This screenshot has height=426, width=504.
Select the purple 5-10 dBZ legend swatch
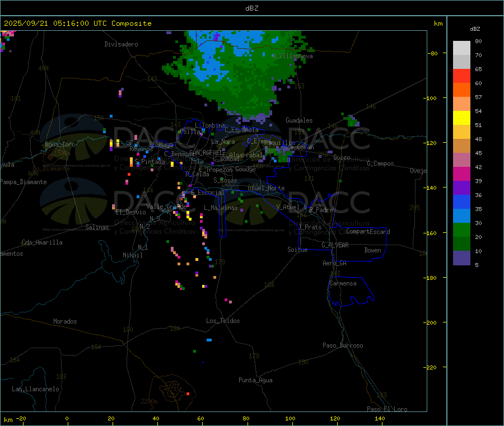[461, 258]
